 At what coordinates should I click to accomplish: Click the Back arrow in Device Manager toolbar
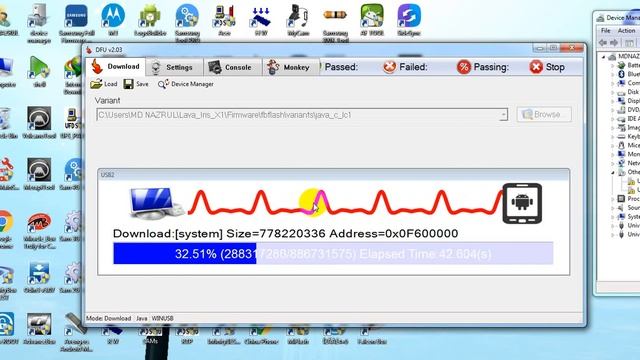(603, 42)
